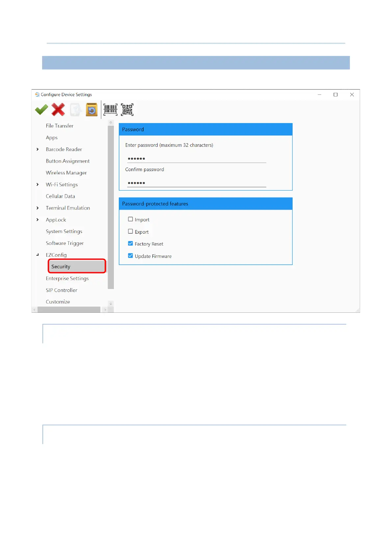Select Terminal Emulation label in sidebar
Viewport: 392px width, 554px height.
[68, 208]
